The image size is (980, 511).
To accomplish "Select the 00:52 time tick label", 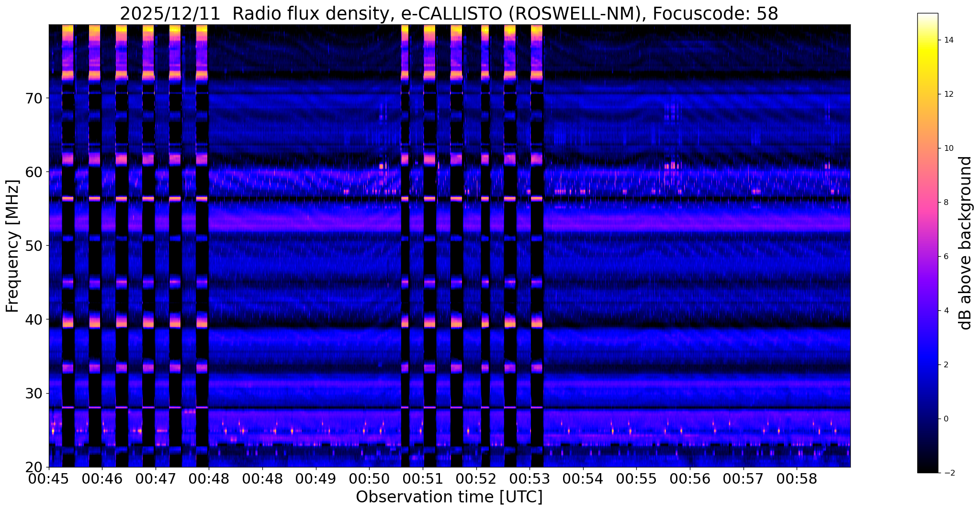I will (476, 478).
